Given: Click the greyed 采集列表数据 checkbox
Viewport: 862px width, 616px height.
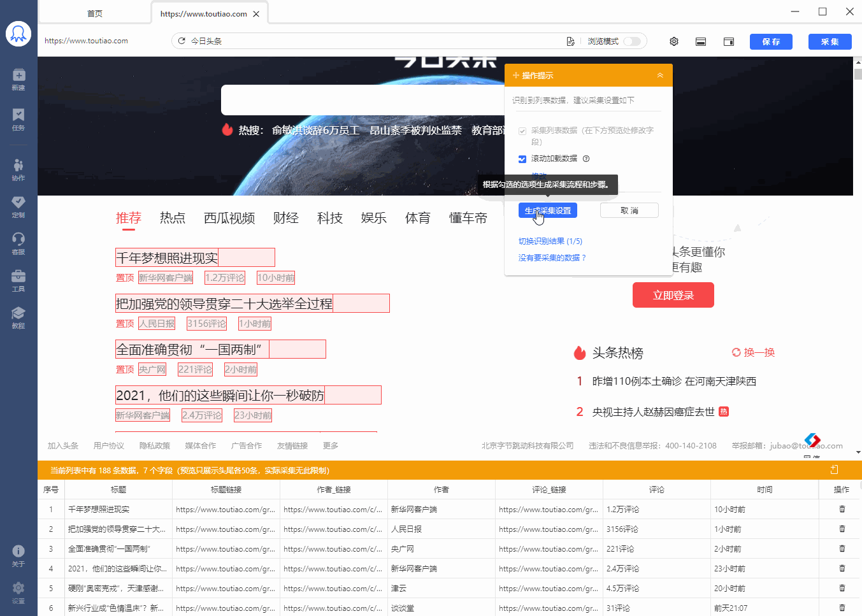Looking at the screenshot, I should (522, 131).
